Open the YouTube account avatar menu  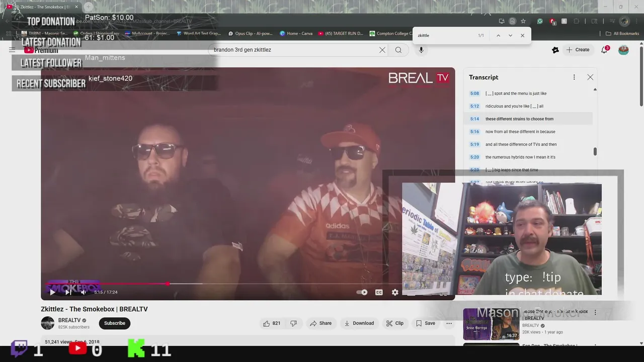(x=623, y=50)
